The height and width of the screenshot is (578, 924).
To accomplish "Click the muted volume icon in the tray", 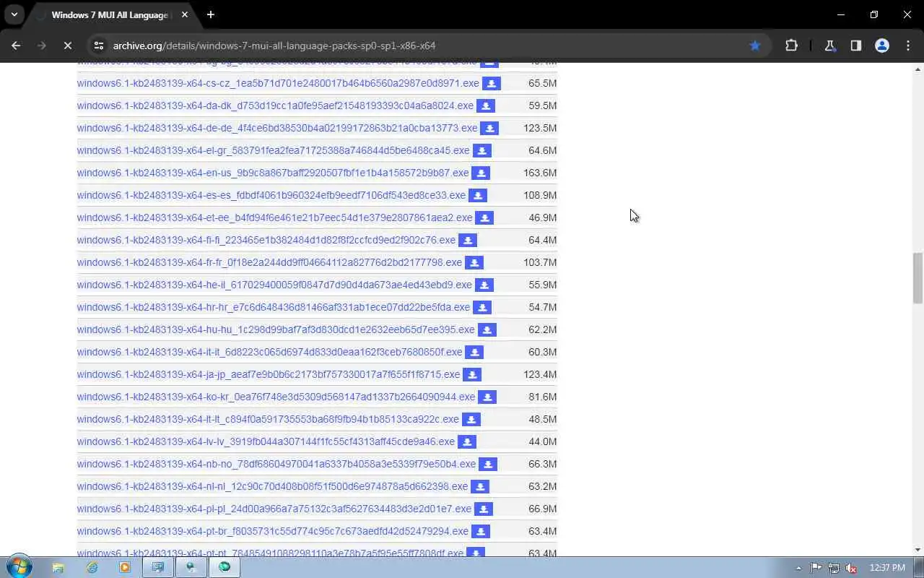I will point(852,568).
